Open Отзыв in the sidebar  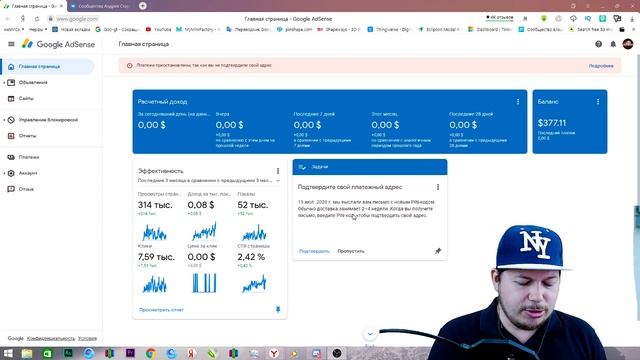[x=26, y=189]
